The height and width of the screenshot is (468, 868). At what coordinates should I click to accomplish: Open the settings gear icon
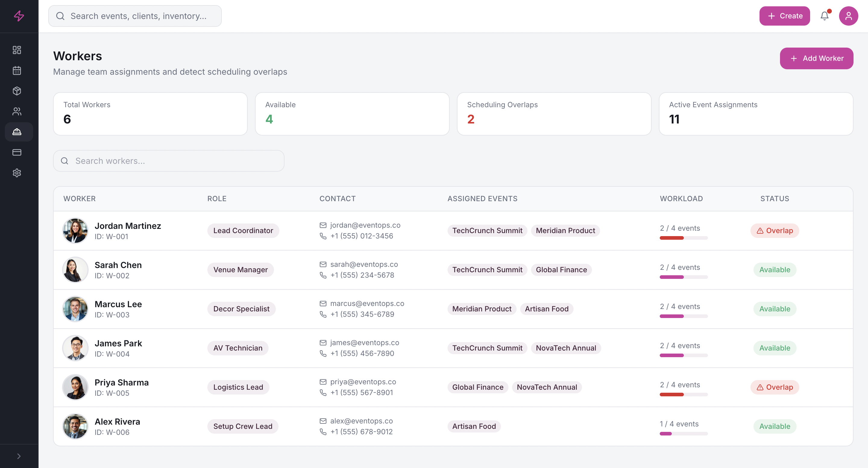pos(17,173)
